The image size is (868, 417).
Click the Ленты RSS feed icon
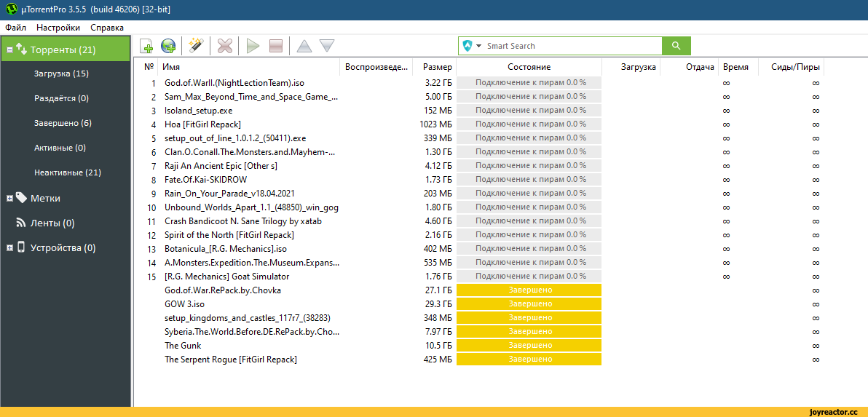(x=21, y=223)
